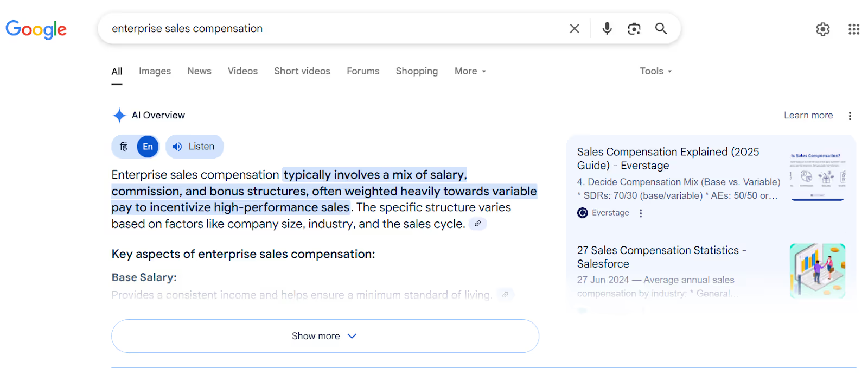
Task: Open AI Overview three-dot options menu
Action: point(850,116)
